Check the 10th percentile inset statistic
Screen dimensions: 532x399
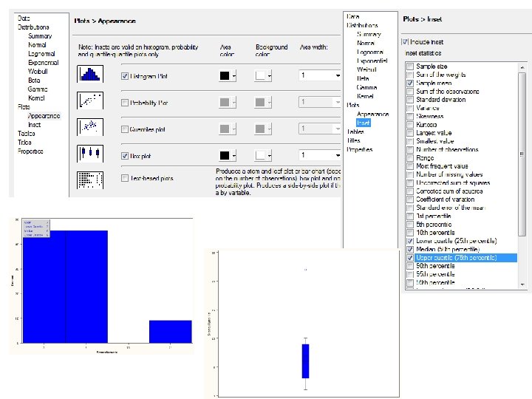point(410,233)
